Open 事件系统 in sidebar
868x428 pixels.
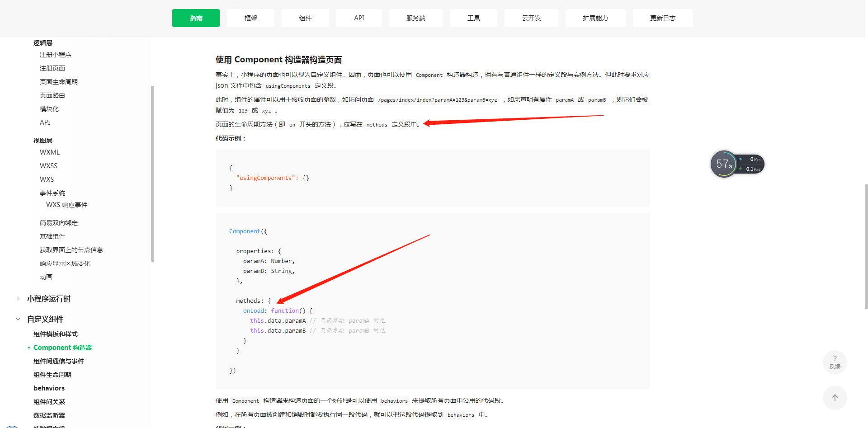click(52, 193)
